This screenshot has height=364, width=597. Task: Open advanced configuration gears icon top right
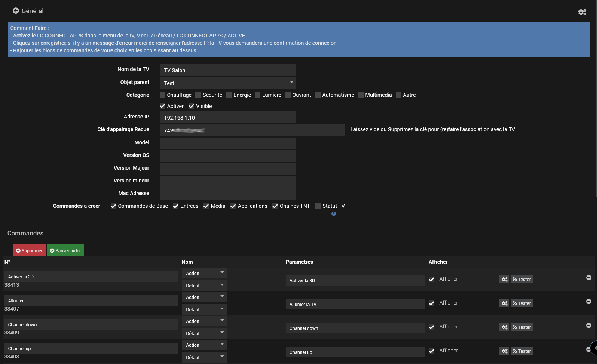click(582, 12)
